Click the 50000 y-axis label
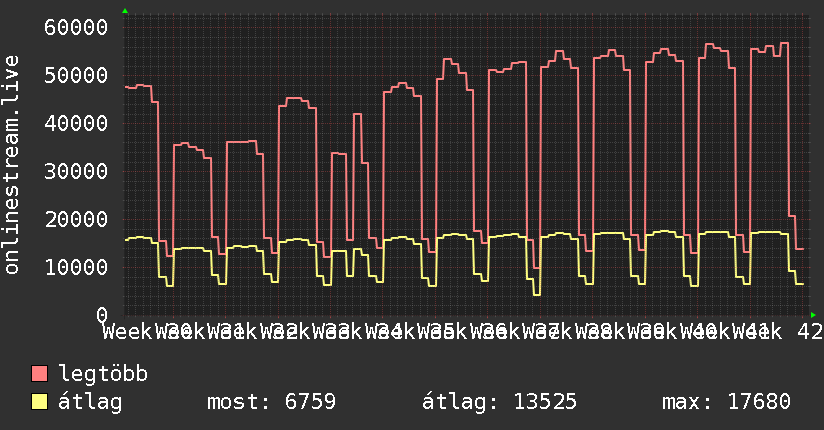 click(76, 75)
